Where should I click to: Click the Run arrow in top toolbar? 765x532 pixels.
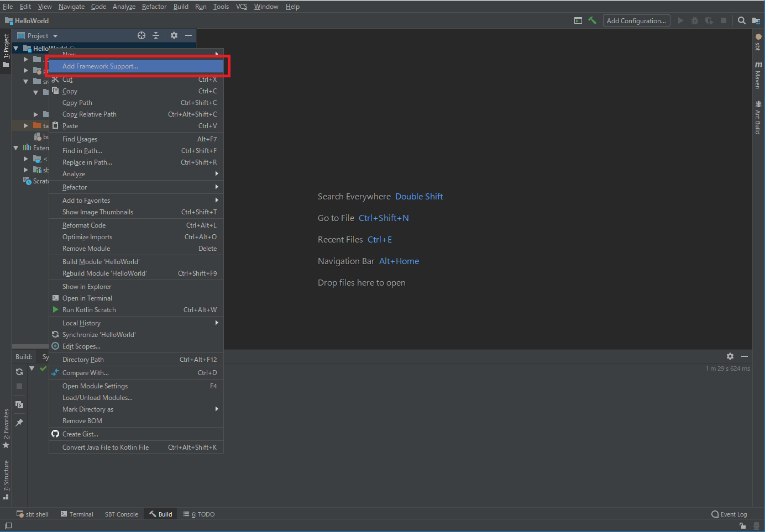tap(680, 20)
